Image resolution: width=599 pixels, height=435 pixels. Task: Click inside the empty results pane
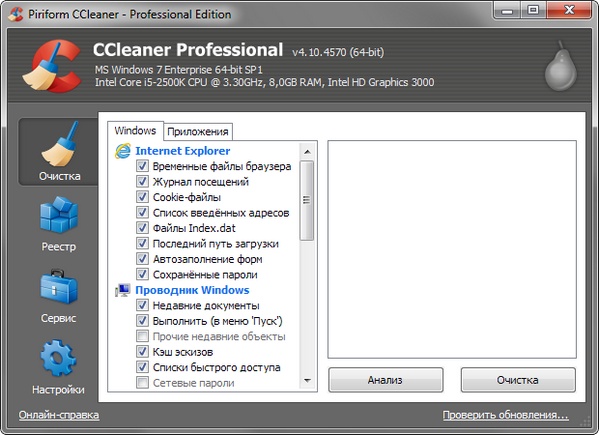click(x=452, y=249)
